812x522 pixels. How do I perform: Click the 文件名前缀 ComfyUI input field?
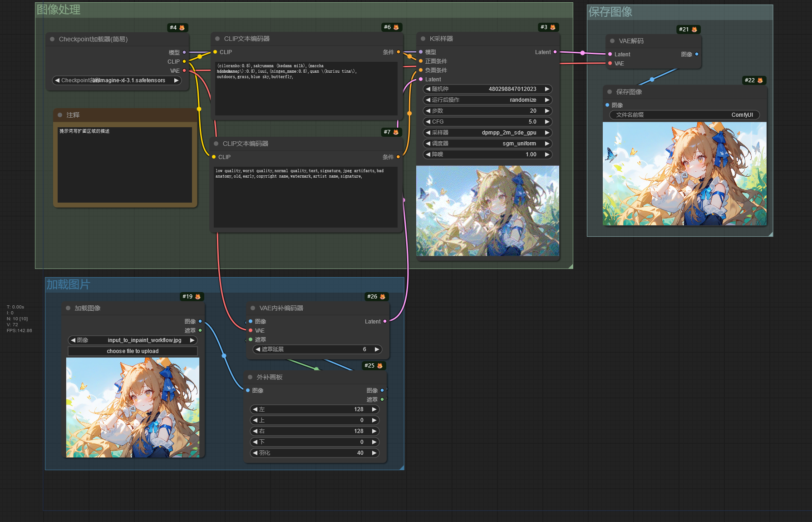click(684, 115)
